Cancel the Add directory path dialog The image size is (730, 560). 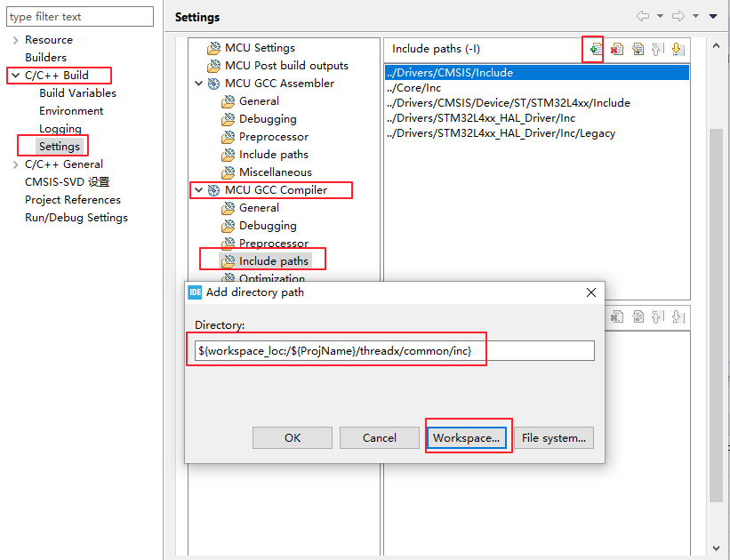[x=379, y=437]
